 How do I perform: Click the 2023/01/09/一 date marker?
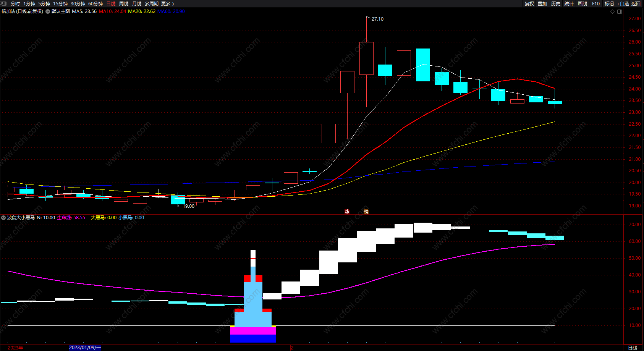pos(85,348)
